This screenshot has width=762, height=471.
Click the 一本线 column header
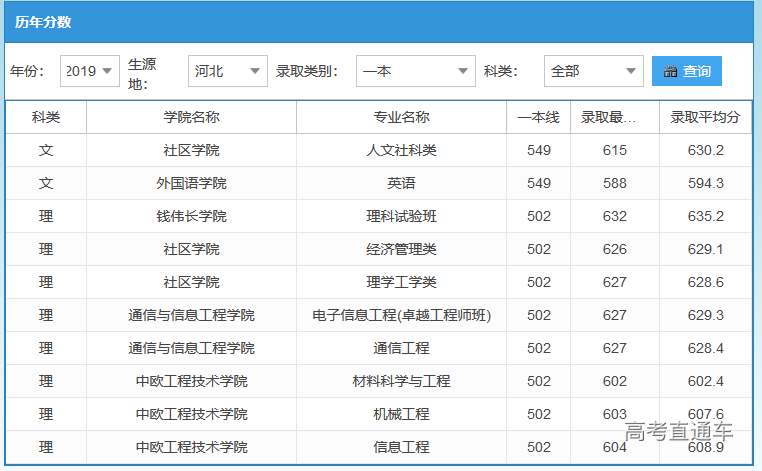click(538, 117)
